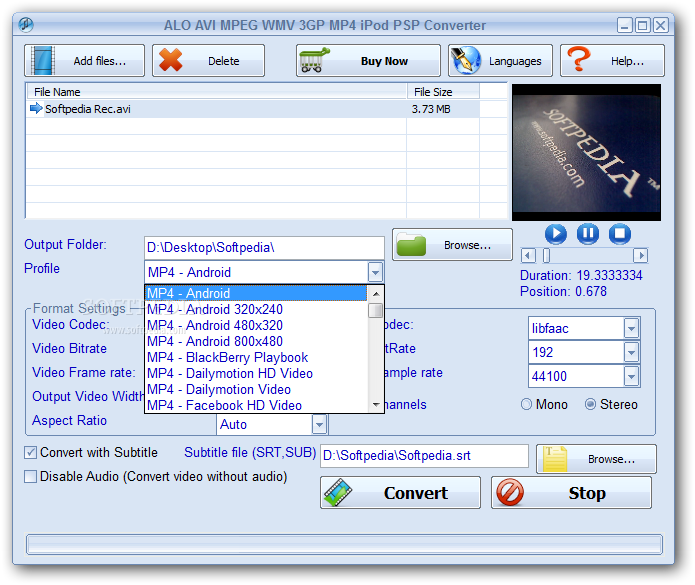
Task: Start conversion with the Convert button
Action: click(x=400, y=492)
